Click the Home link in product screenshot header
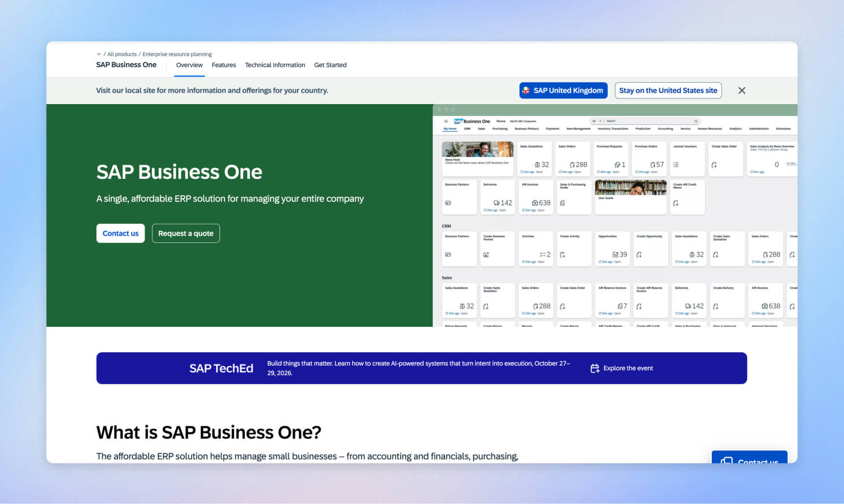The width and height of the screenshot is (844, 504). 501,121
